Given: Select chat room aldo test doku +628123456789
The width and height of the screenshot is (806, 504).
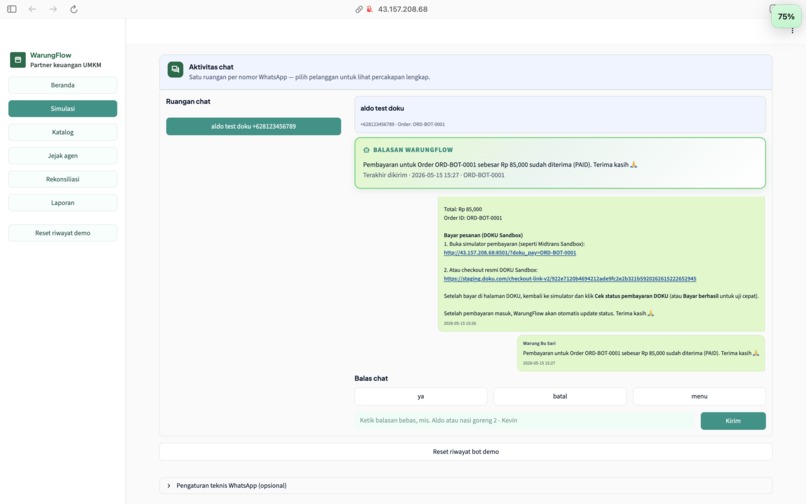Looking at the screenshot, I should pyautogui.click(x=253, y=127).
